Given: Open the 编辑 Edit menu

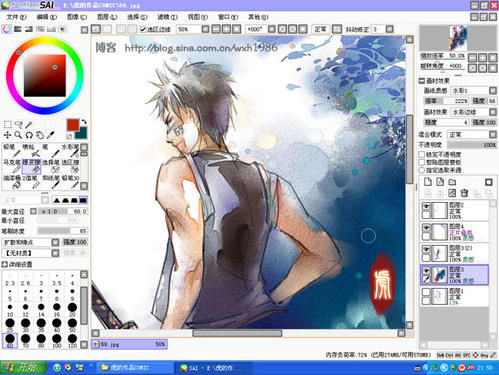Looking at the screenshot, I should click(46, 17).
